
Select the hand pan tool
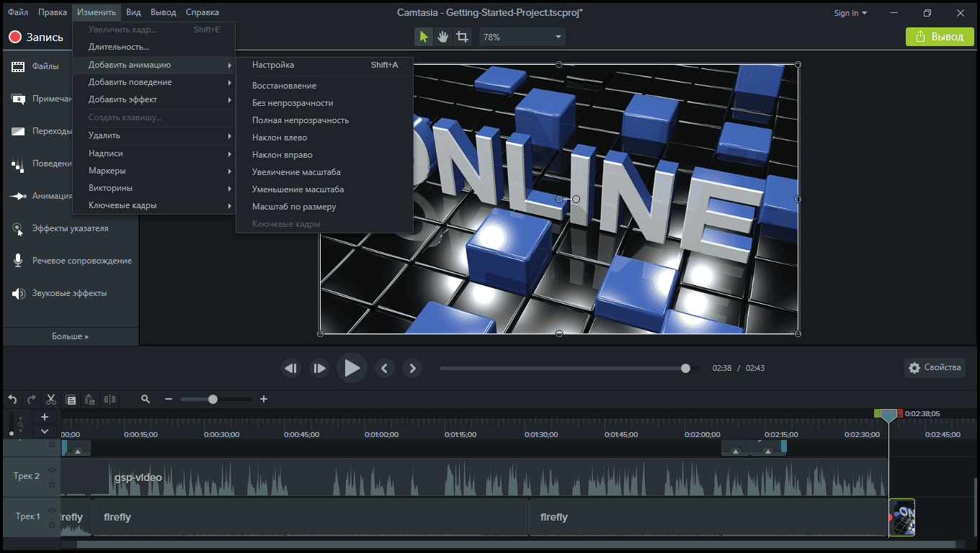tap(443, 37)
